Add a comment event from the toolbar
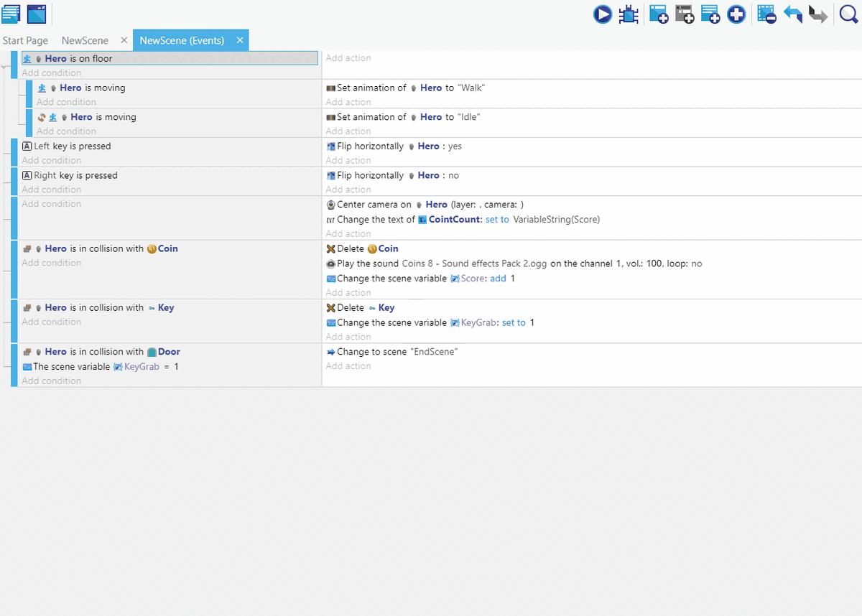This screenshot has width=862, height=616. coord(710,14)
